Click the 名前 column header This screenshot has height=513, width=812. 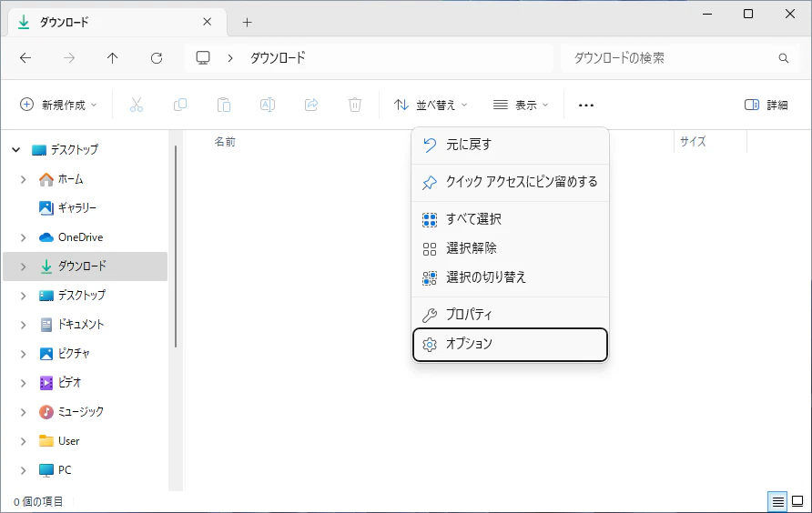tap(225, 142)
